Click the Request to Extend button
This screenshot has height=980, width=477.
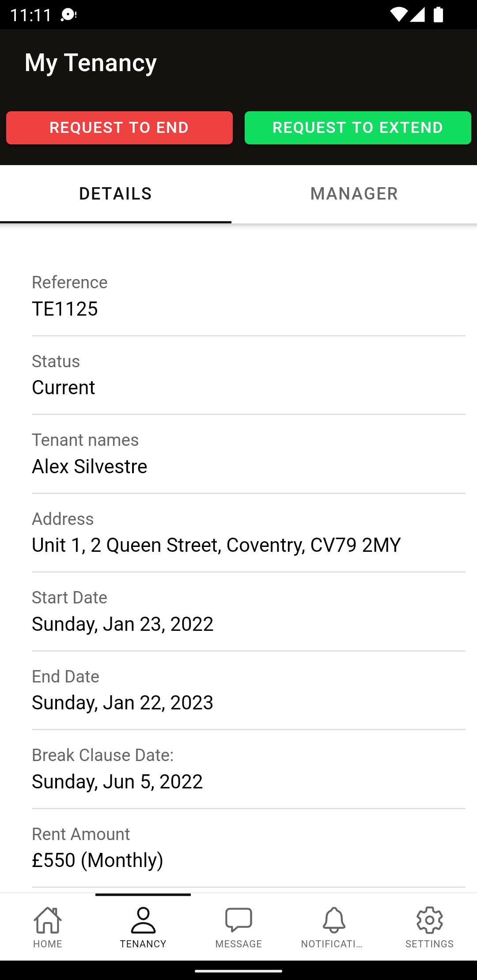coord(358,128)
